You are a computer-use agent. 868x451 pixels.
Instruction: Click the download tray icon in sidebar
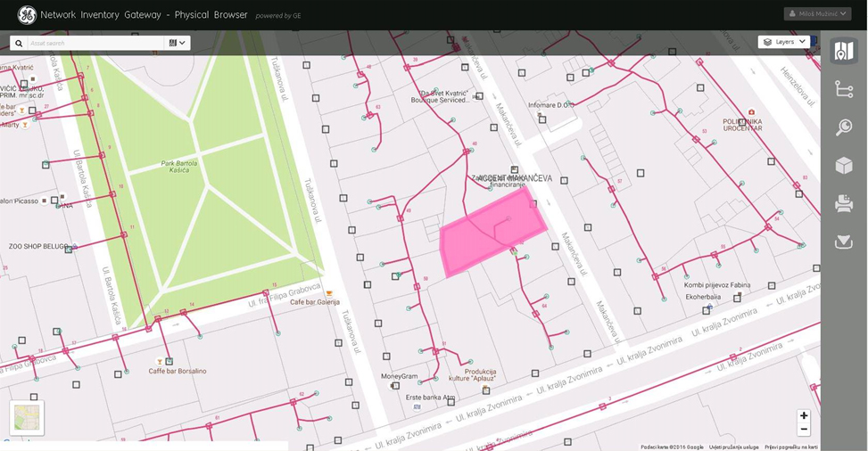843,242
